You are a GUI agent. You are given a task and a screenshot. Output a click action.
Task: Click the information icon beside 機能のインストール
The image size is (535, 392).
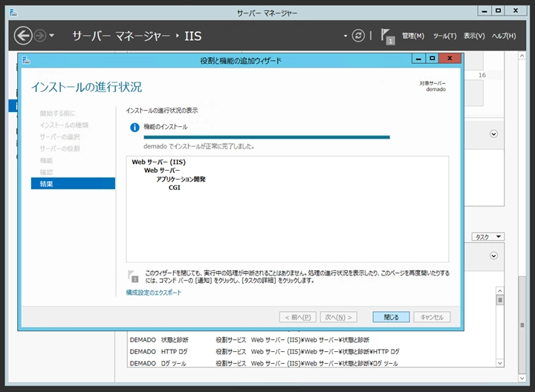(x=134, y=128)
